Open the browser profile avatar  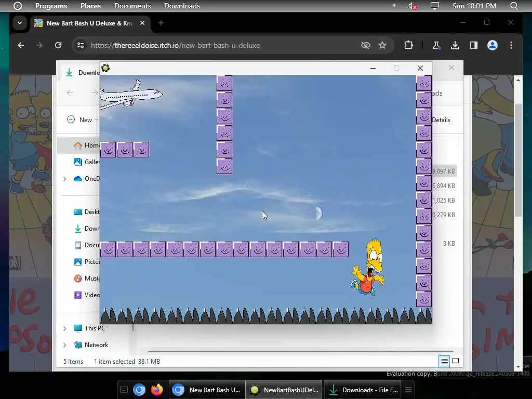493,45
